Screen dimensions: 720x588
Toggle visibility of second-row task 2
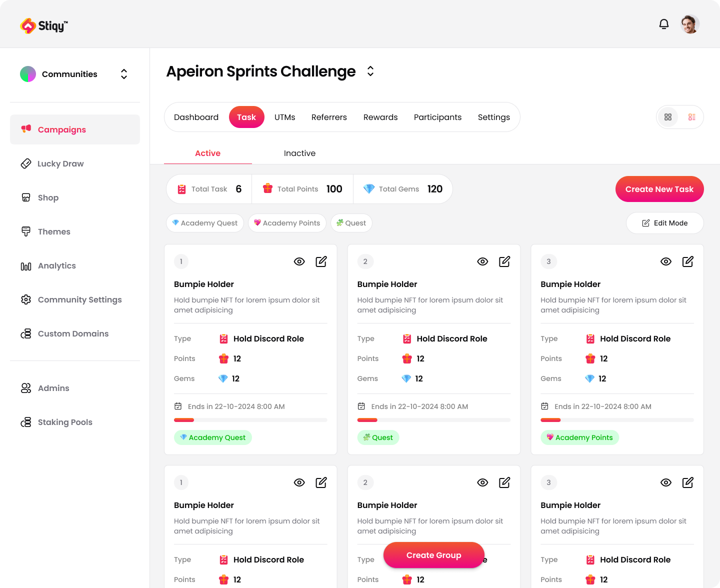pos(482,482)
